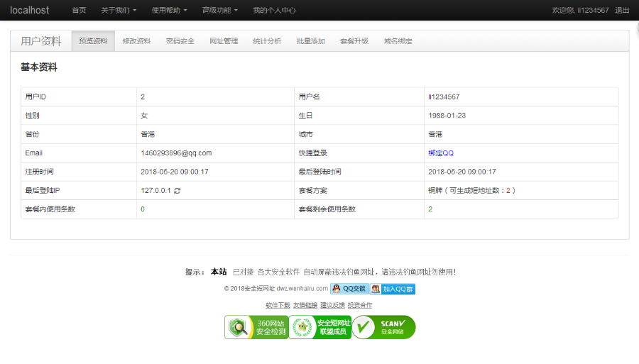639x364 pixels.
Task: Click the localhost site logo
Action: click(29, 10)
